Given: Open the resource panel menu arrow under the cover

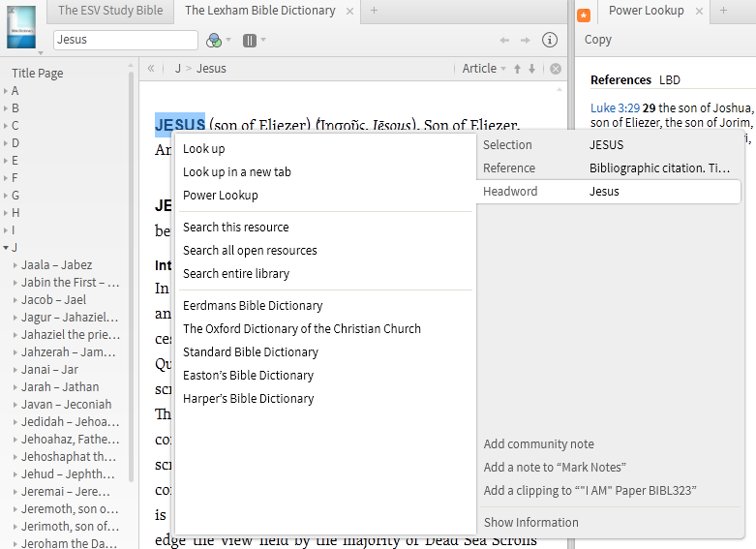Looking at the screenshot, I should (x=41, y=52).
